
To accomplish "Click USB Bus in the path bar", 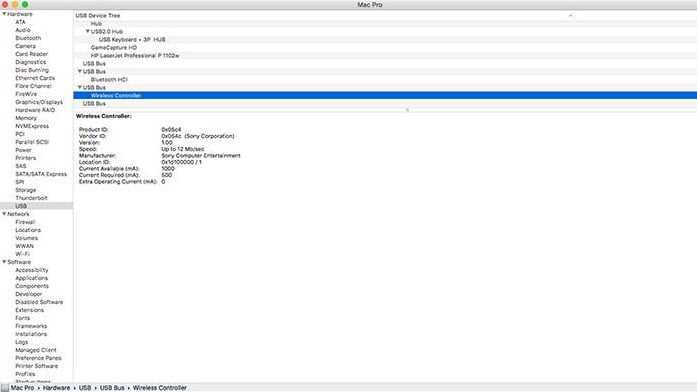I will click(112, 388).
